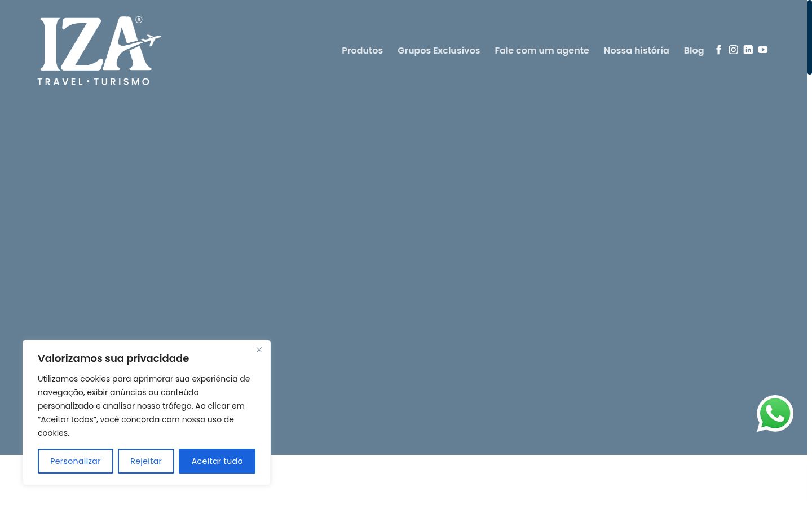812x508 pixels.
Task: Click the IZA Travel Turismo logo
Action: (x=99, y=51)
